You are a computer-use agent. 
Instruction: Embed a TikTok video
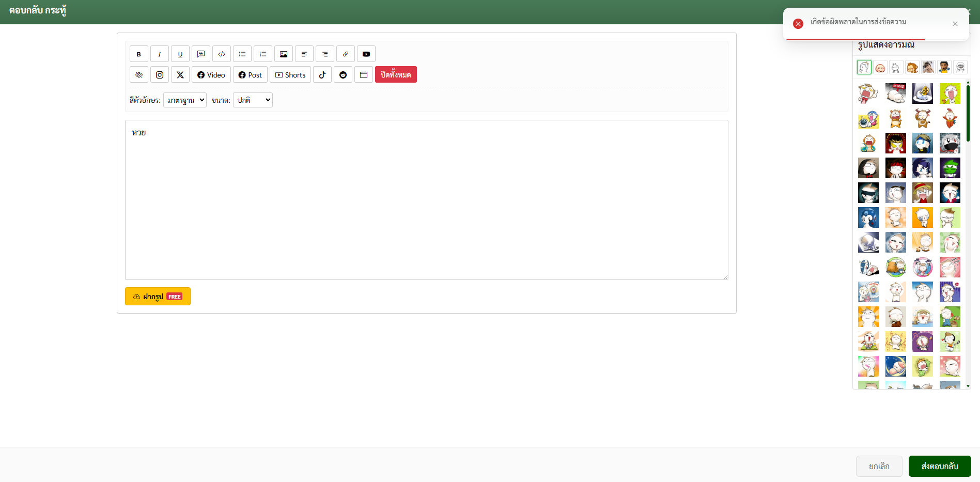pos(322,75)
